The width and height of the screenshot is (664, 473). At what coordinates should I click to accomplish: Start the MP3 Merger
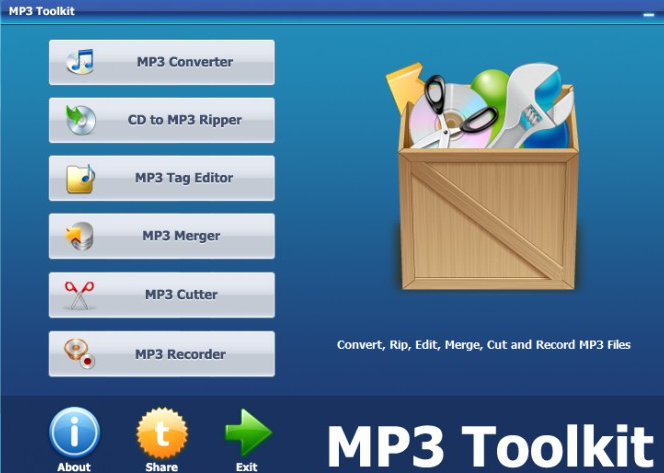pos(162,236)
